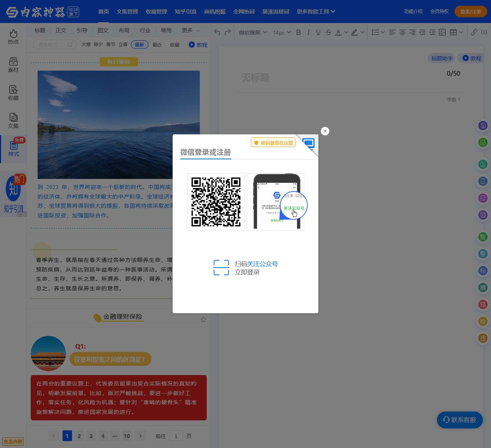This screenshot has width=491, height=448.
Task: Go to page 2 of styles
Action: click(x=79, y=436)
